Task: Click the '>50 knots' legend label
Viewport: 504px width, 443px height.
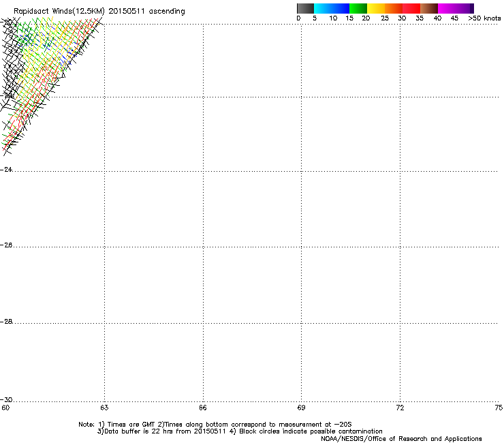Action: point(484,18)
